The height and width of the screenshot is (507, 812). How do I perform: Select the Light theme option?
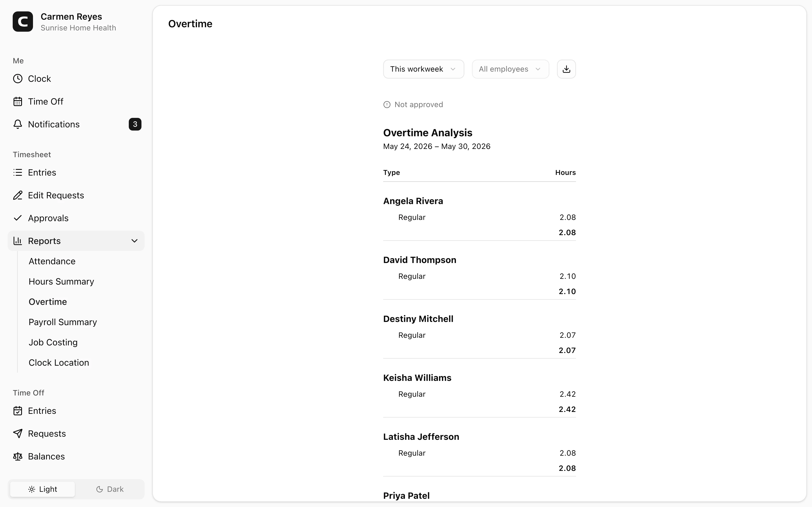click(x=43, y=489)
